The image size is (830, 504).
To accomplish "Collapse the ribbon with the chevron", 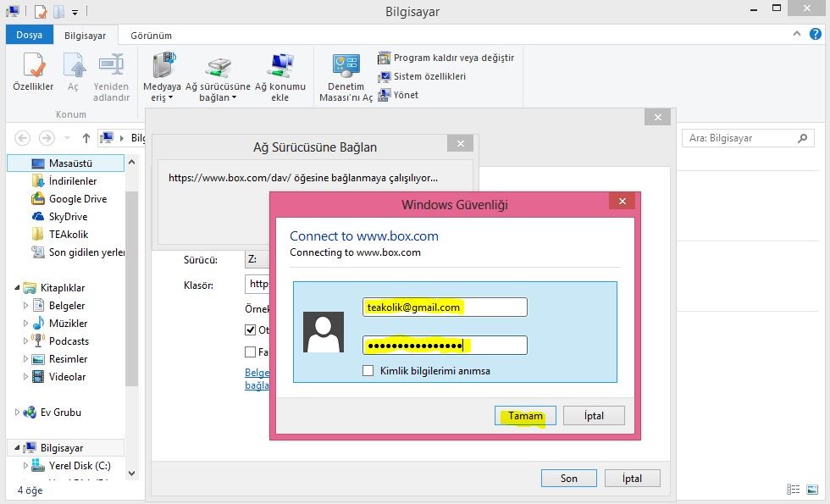I will pos(797,34).
